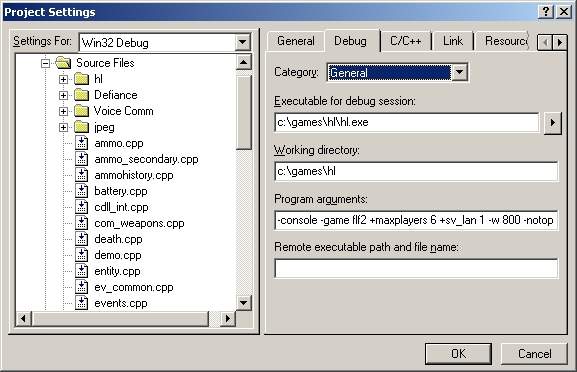Click the com_weapons.cpp file icon

[81, 223]
